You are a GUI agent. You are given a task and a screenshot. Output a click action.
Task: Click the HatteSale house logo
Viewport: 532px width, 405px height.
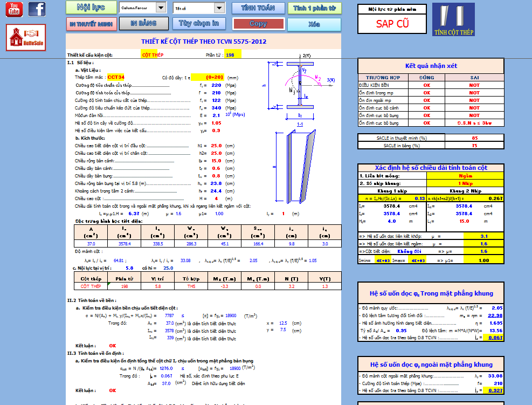coord(26,37)
